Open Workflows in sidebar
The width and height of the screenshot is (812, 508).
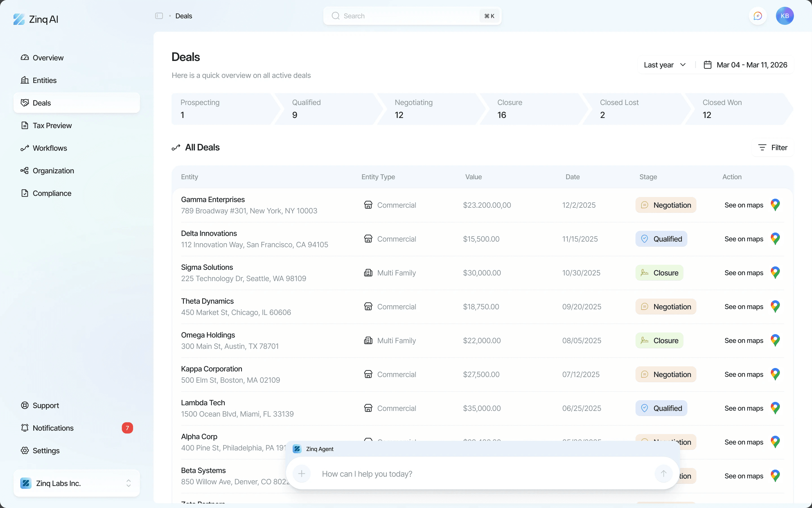(x=76, y=148)
